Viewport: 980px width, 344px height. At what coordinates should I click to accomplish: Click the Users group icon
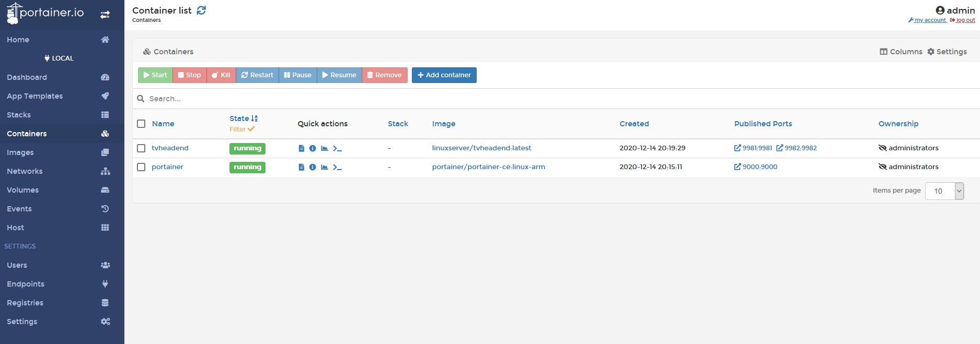pos(105,265)
